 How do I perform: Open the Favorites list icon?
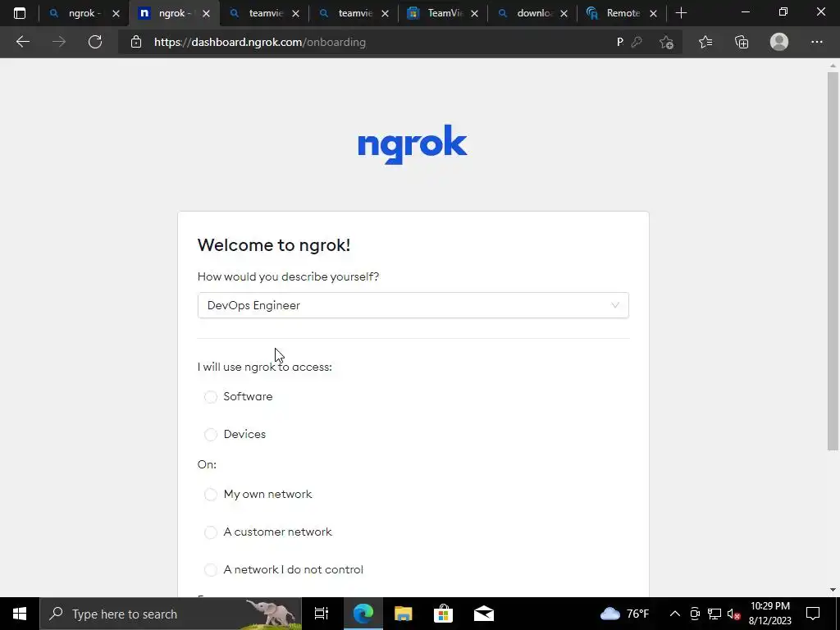[705, 42]
